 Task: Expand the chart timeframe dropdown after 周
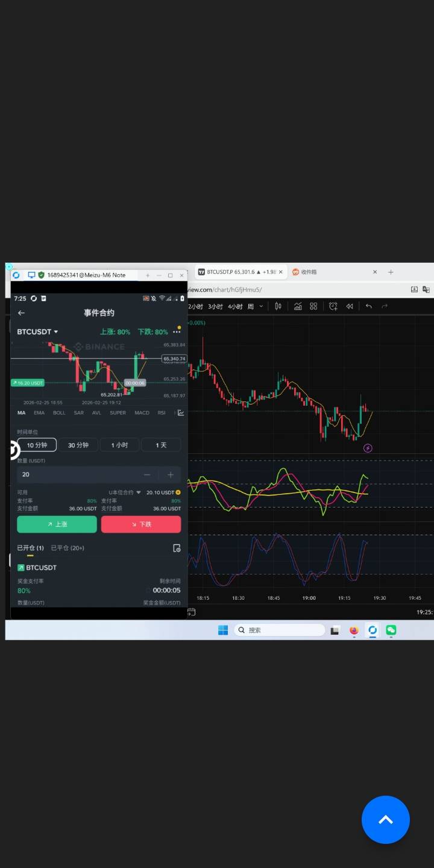click(261, 306)
